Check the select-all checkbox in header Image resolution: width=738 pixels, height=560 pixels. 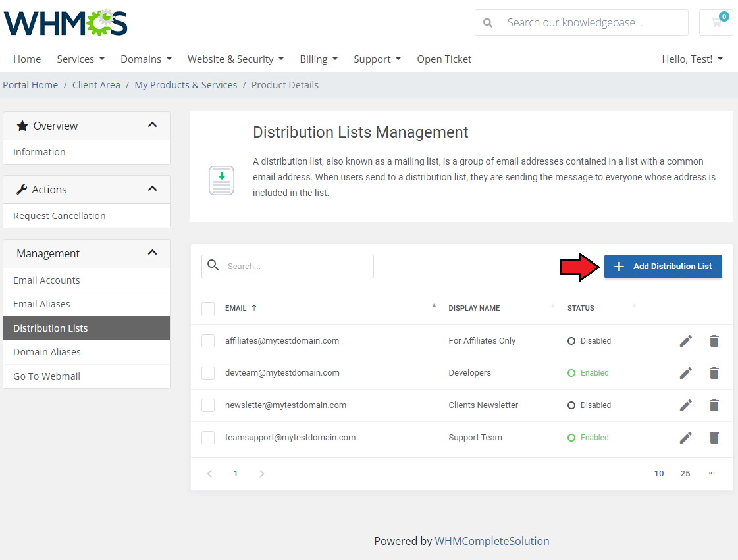tap(208, 308)
